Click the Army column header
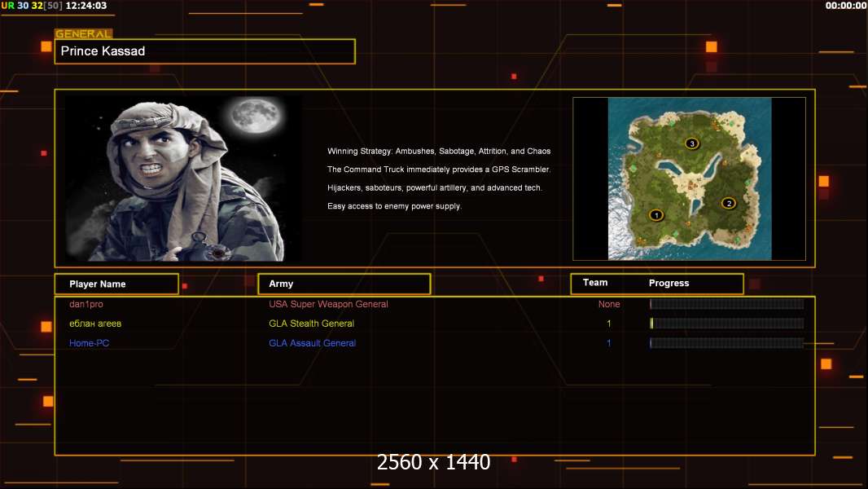 coord(344,284)
